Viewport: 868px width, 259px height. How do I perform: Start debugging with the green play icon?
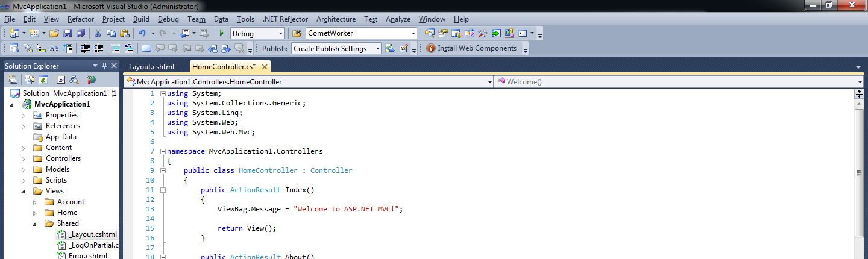(222, 33)
